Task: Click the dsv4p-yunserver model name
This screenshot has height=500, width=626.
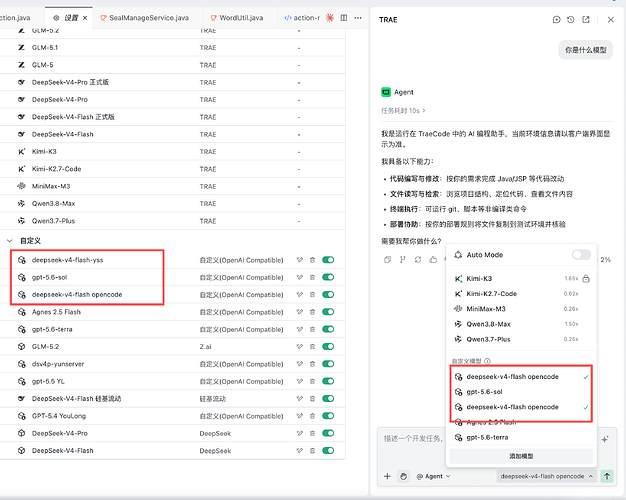Action: 58,364
